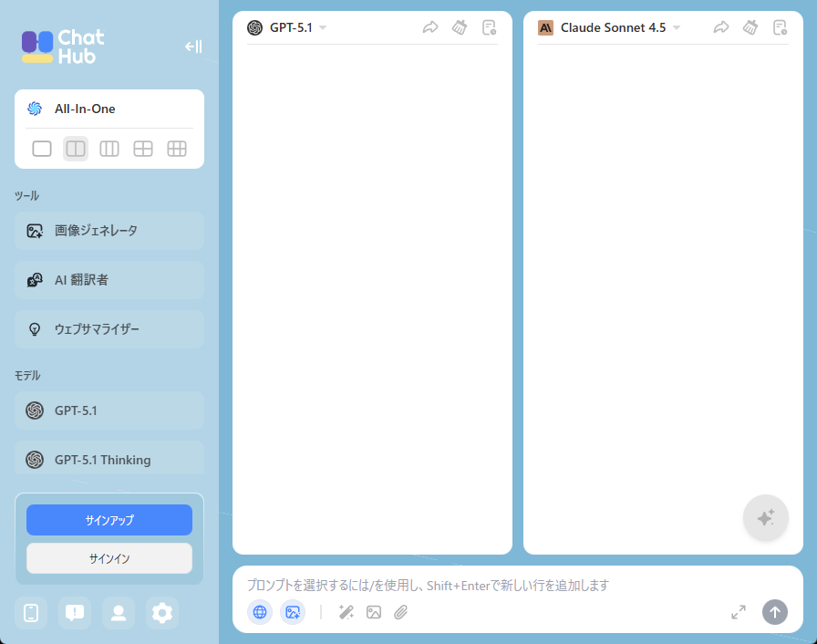
Task: Click the サインアップ button
Action: coord(109,520)
